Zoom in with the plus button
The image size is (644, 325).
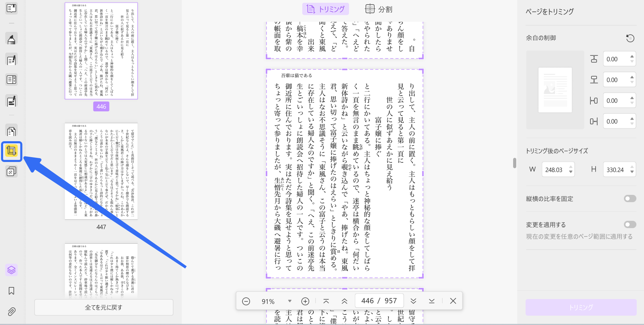click(x=305, y=301)
